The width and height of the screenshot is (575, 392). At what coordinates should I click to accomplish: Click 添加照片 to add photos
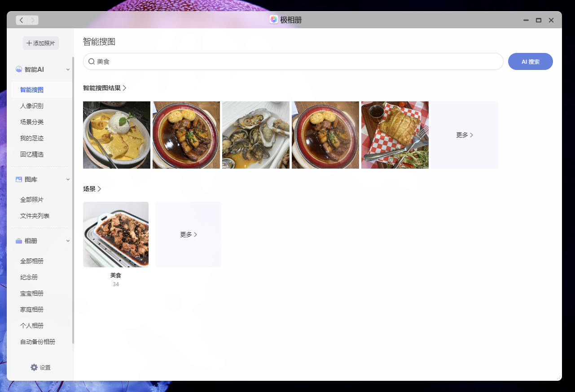click(40, 43)
